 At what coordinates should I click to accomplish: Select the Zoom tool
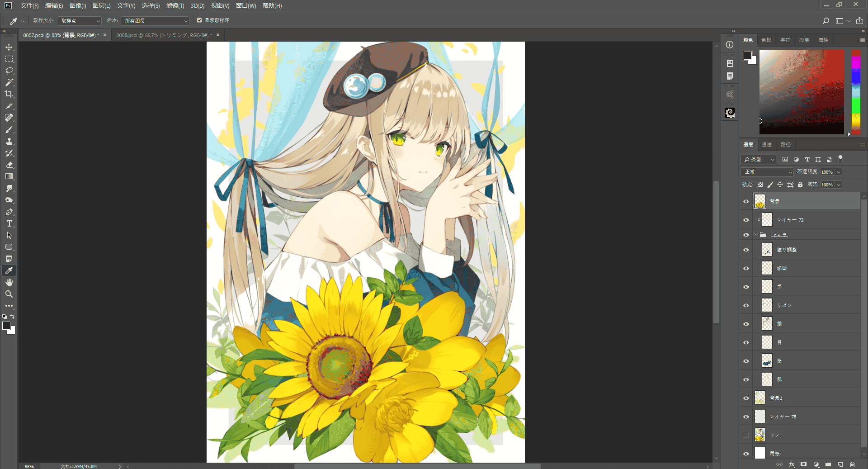point(9,294)
